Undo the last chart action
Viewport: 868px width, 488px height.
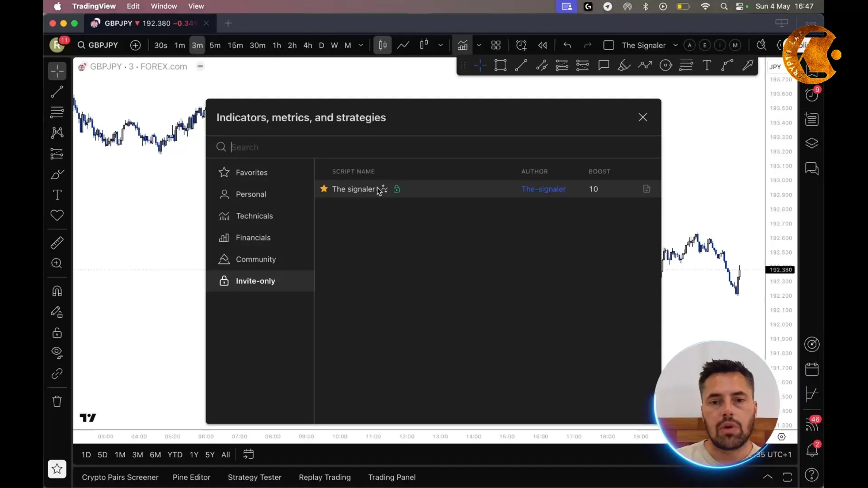pos(567,45)
